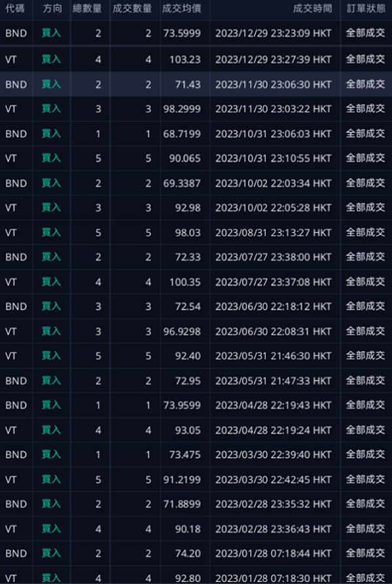The width and height of the screenshot is (392, 584).
Task: Select price cell 72.95
Action: point(188,381)
